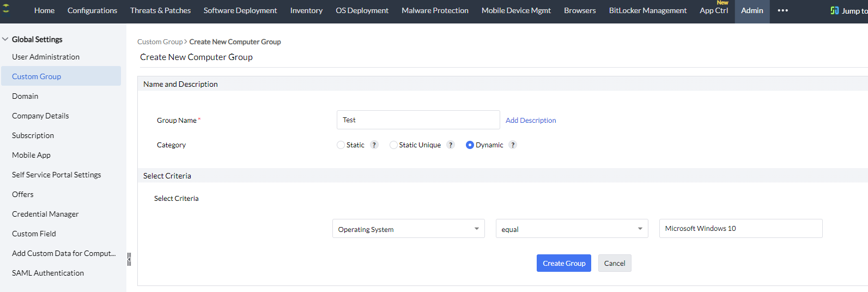868x292 pixels.
Task: Click the Jump to icon
Action: [834, 10]
